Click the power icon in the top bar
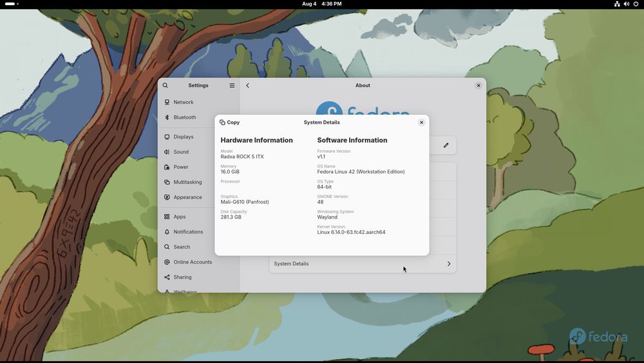 636,4
